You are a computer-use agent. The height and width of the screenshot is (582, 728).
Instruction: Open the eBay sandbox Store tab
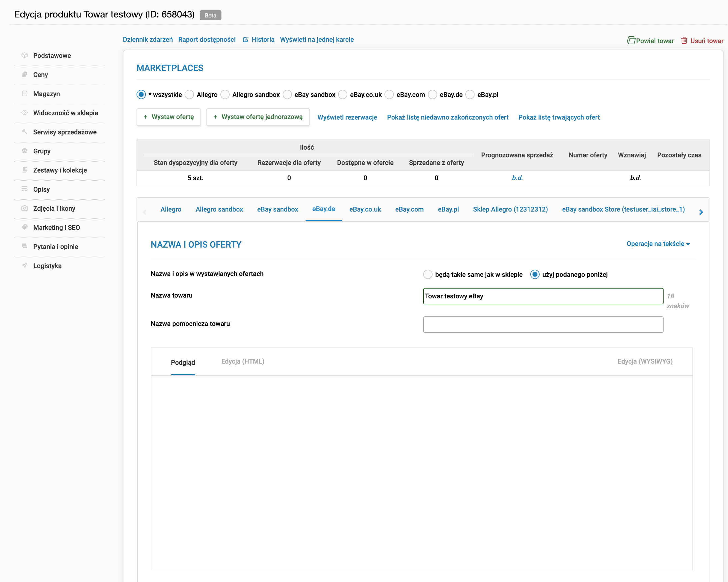[x=623, y=209]
